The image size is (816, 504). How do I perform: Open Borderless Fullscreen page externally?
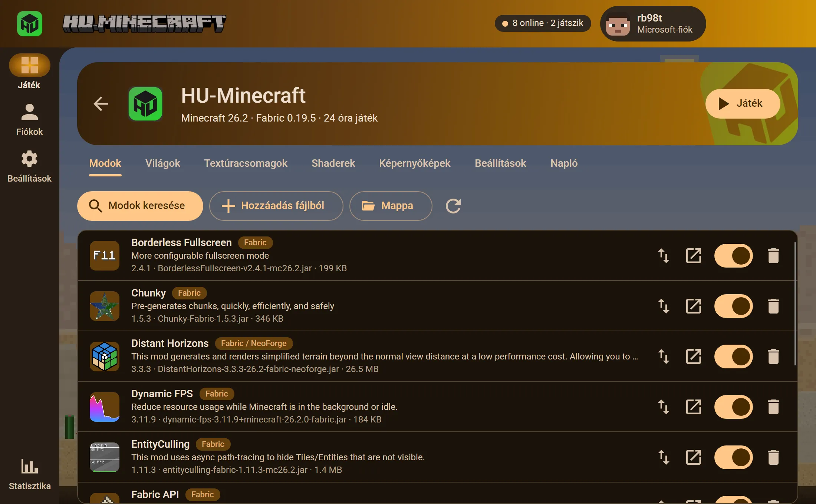pos(694,256)
